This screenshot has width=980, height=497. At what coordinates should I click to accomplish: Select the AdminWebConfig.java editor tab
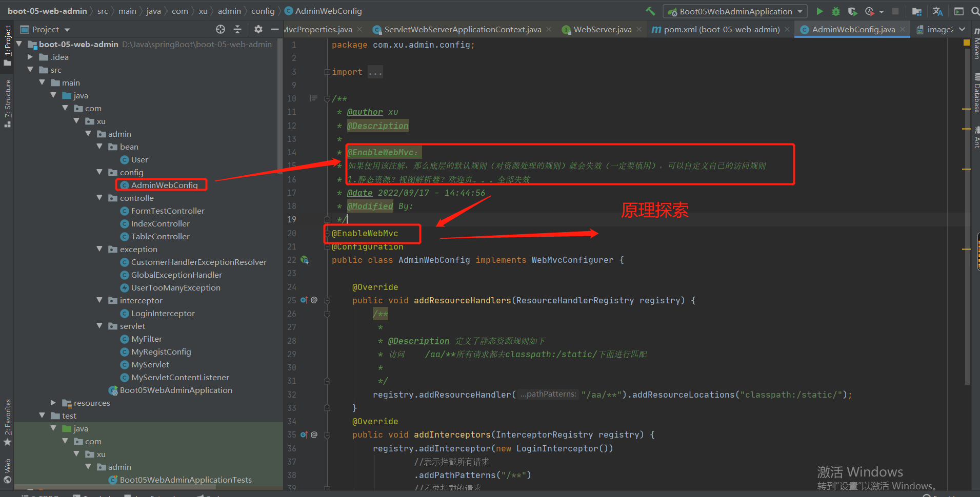click(853, 30)
